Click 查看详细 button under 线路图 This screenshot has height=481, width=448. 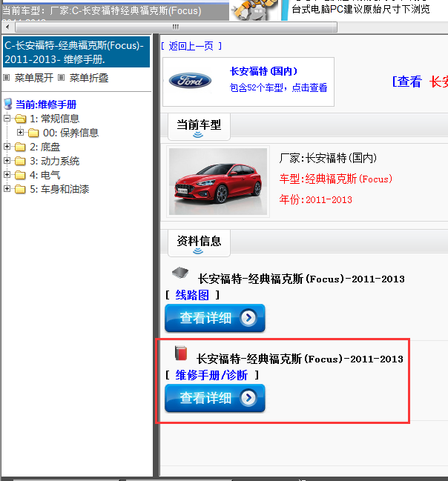pyautogui.click(x=215, y=318)
